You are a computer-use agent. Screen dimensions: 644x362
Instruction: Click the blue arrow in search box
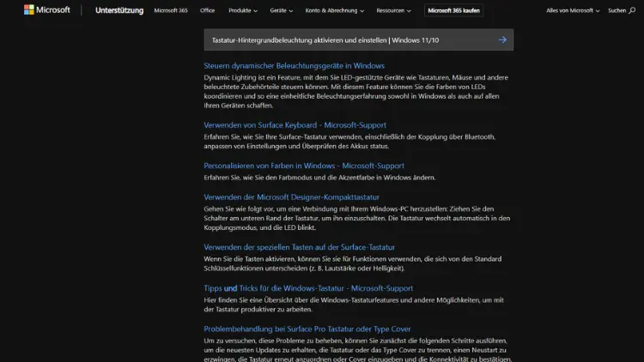click(502, 39)
